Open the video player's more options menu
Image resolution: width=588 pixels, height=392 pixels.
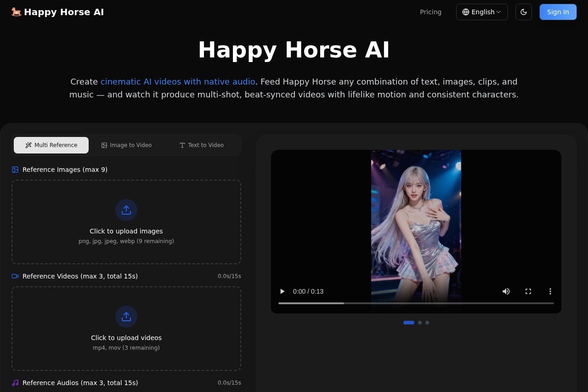[x=550, y=291]
